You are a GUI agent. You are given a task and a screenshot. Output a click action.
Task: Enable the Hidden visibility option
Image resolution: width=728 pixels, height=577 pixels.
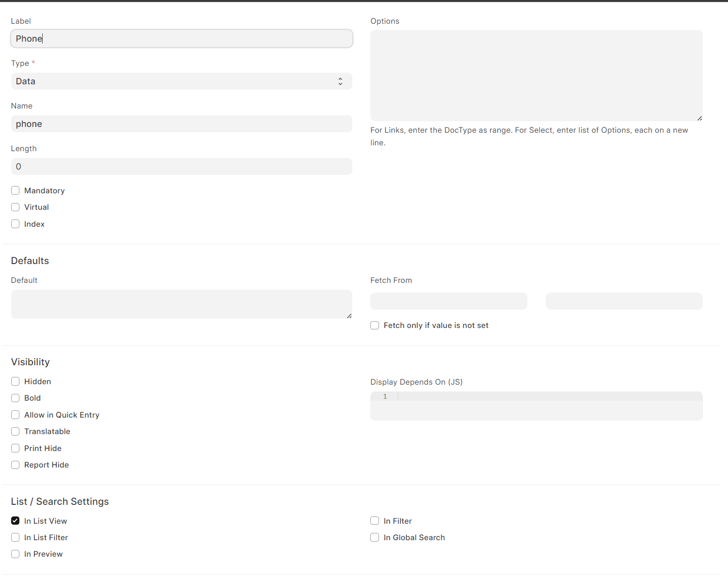tap(15, 381)
